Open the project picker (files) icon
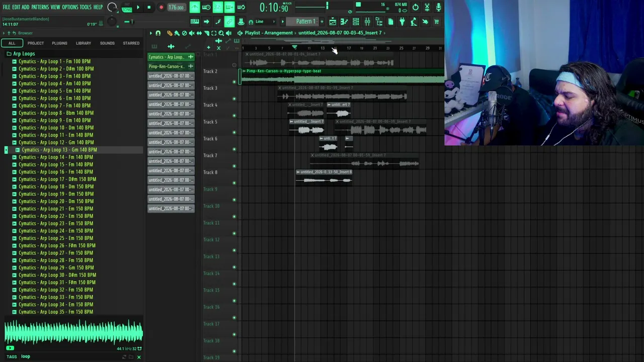 [x=390, y=22]
